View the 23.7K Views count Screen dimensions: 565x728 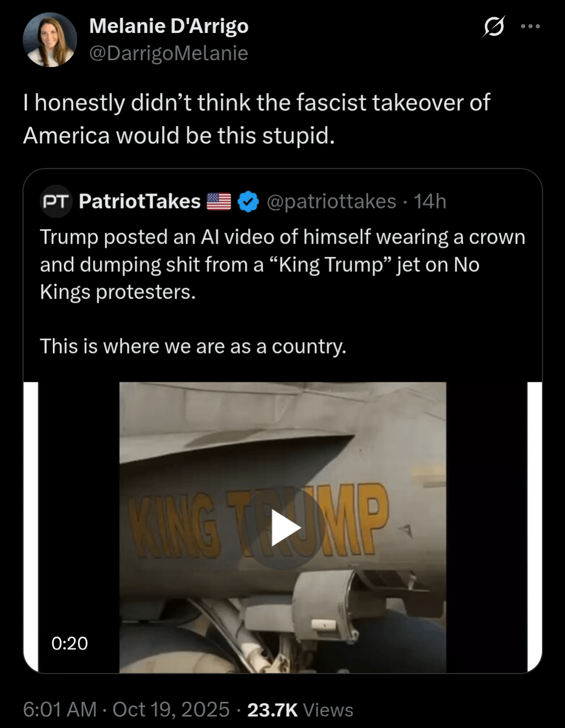pyautogui.click(x=300, y=710)
